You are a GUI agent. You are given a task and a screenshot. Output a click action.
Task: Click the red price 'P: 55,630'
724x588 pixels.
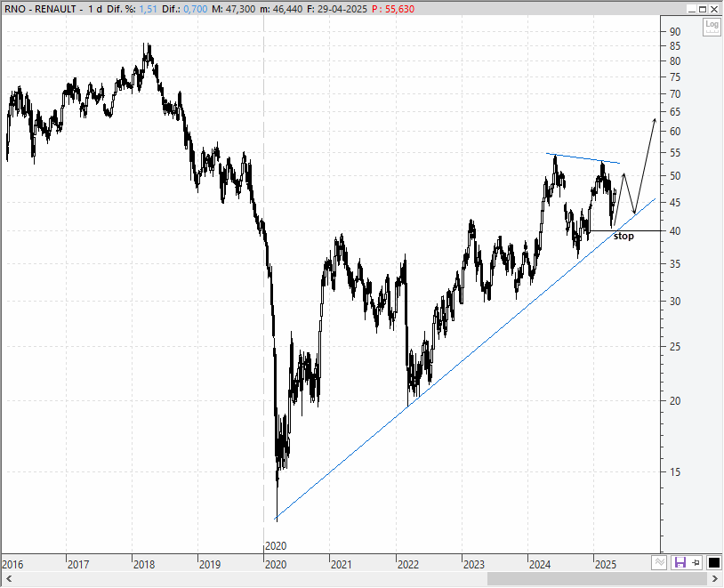(x=393, y=9)
